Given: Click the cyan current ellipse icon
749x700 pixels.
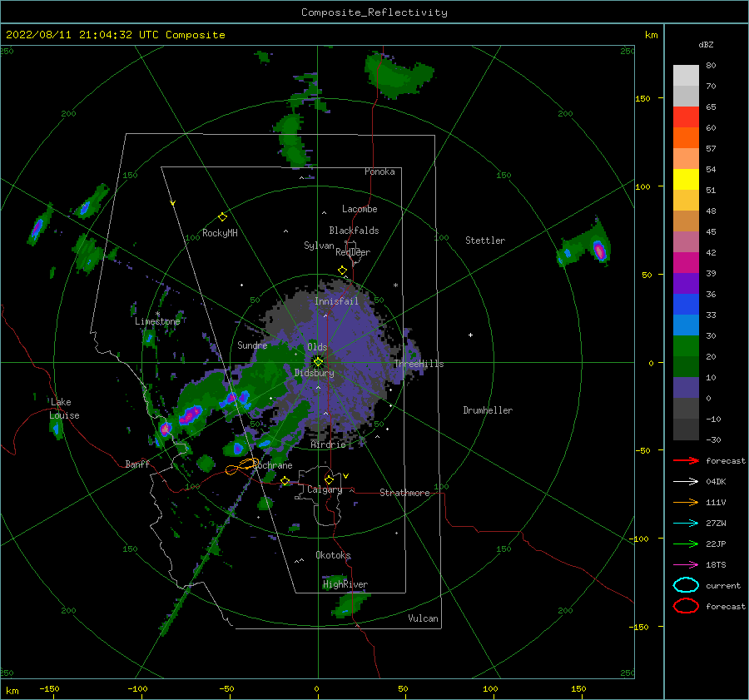Looking at the screenshot, I should (686, 585).
